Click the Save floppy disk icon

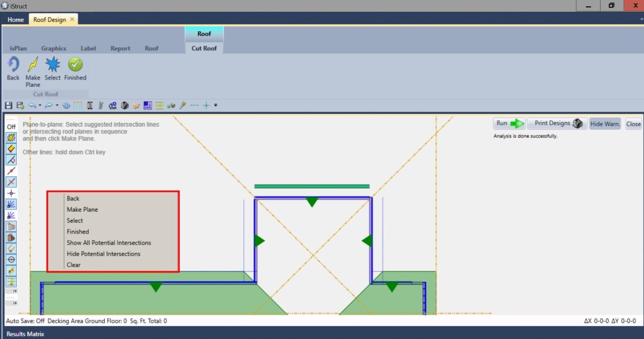point(9,106)
